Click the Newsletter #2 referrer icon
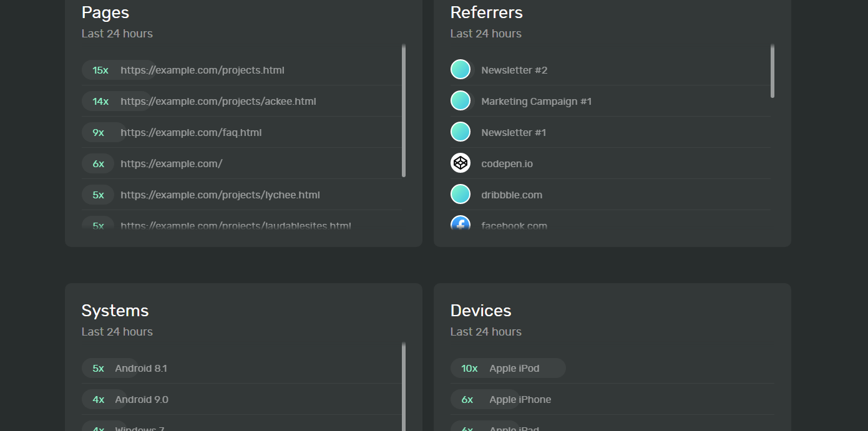Viewport: 868px width, 431px height. pyautogui.click(x=460, y=70)
